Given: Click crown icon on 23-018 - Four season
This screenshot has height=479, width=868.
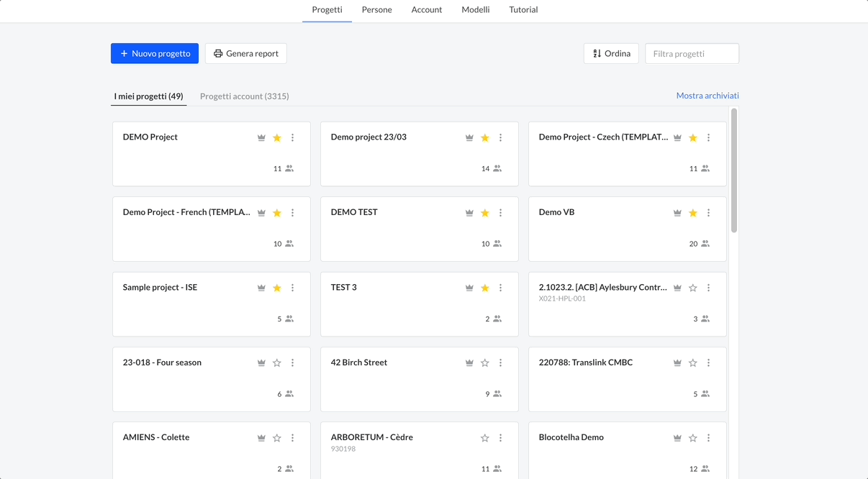Looking at the screenshot, I should 261,363.
